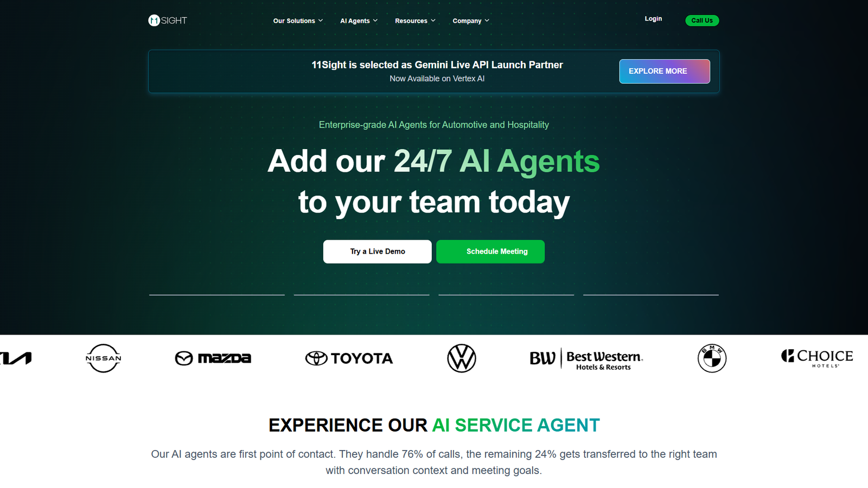Open the AI Agents dropdown menu
This screenshot has width=868, height=488.
coord(359,21)
